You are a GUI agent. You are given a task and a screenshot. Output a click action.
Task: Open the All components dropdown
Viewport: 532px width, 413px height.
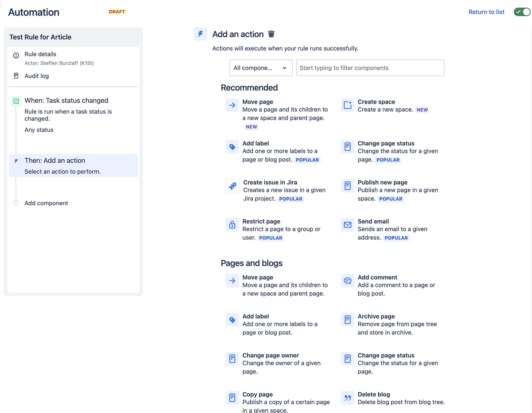tap(261, 68)
